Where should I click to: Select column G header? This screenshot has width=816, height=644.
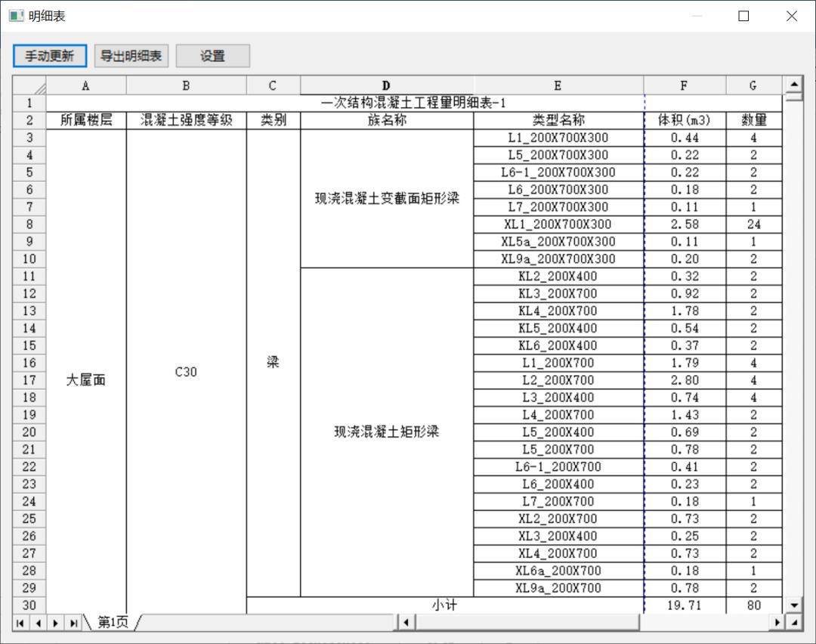point(754,85)
